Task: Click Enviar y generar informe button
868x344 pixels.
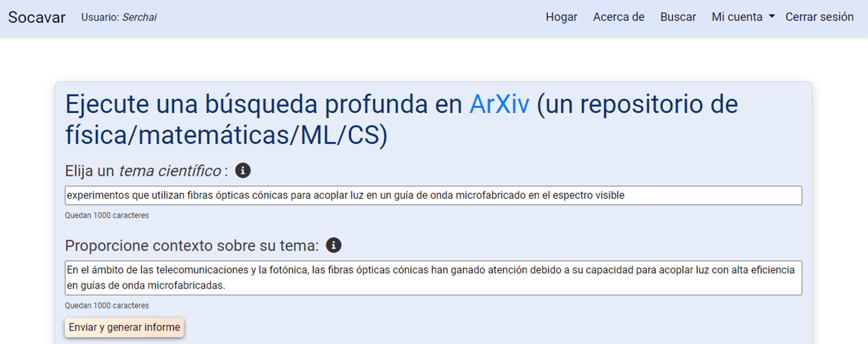Action: [125, 327]
